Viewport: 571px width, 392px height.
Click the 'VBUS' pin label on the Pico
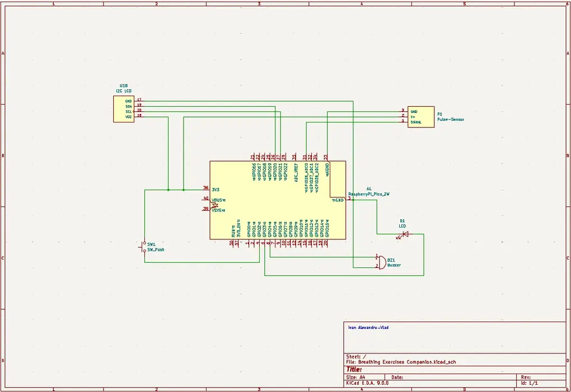[x=218, y=200]
